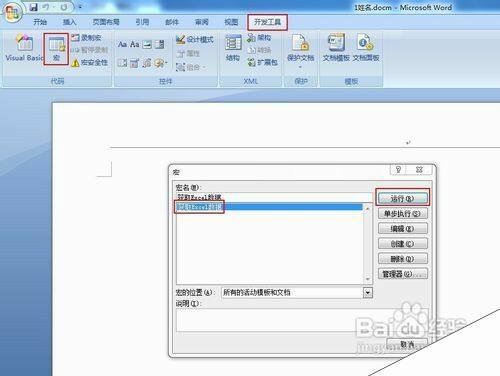Select the Developer (开发工具) tab

click(267, 22)
